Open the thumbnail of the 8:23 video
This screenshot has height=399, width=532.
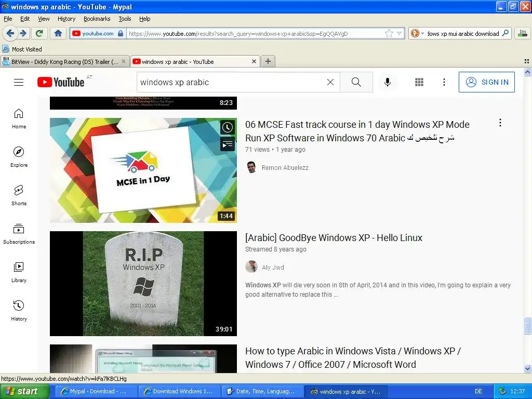point(143,103)
